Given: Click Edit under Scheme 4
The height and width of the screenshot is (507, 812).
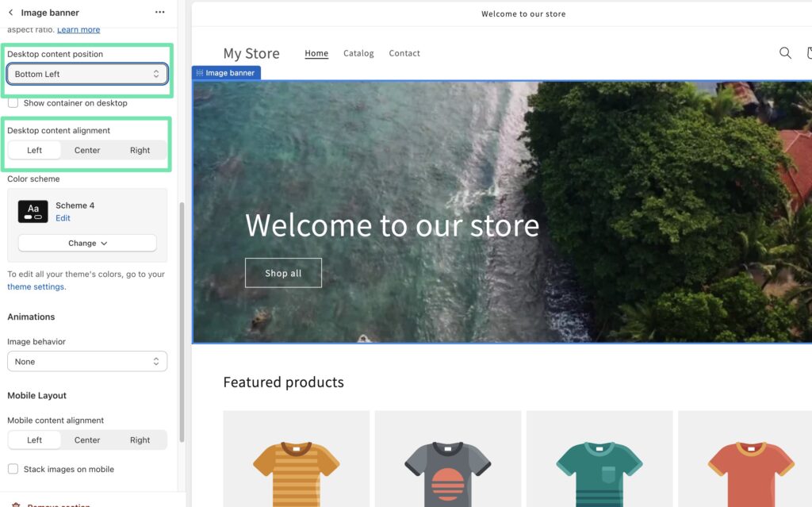Looking at the screenshot, I should (x=63, y=218).
